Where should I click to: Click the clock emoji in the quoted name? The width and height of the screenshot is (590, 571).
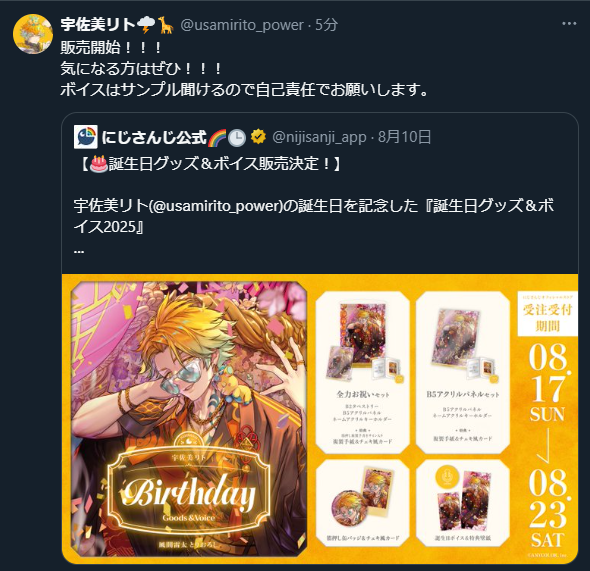coord(237,138)
